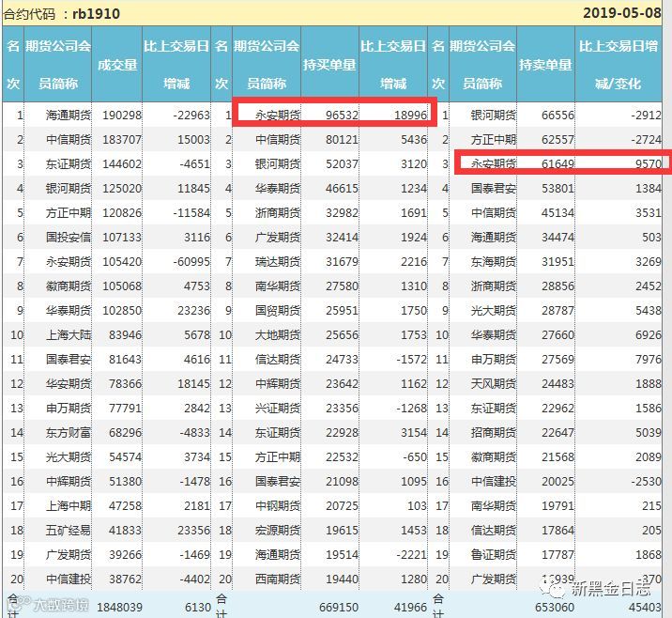The width and height of the screenshot is (672, 618).
Task: Select 徽商期货 volume 105068
Action: tap(122, 286)
